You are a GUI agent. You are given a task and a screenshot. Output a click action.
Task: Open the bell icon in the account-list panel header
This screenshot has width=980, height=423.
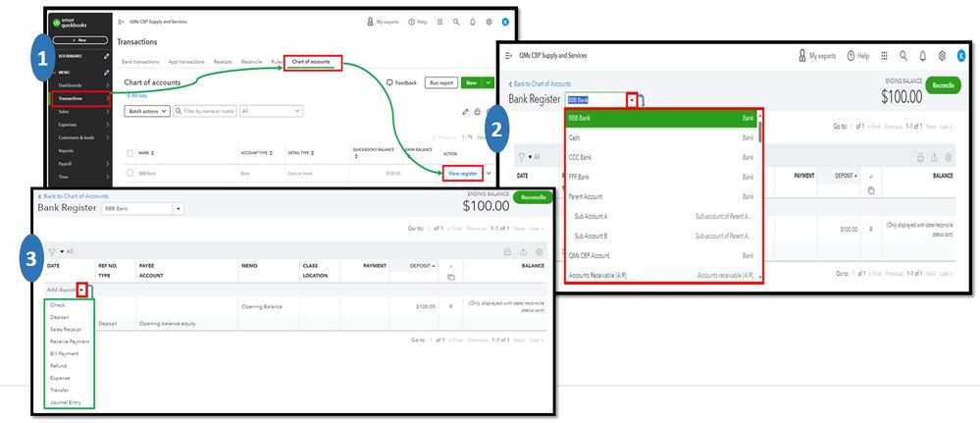point(922,56)
